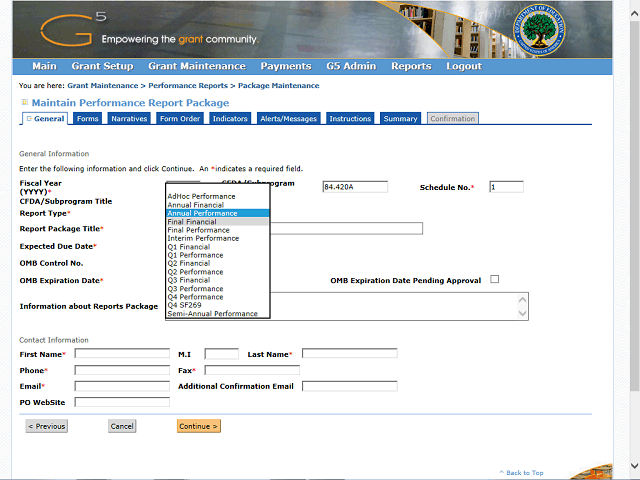
Task: Select Semi-Annual Performance option
Action: click(218, 313)
